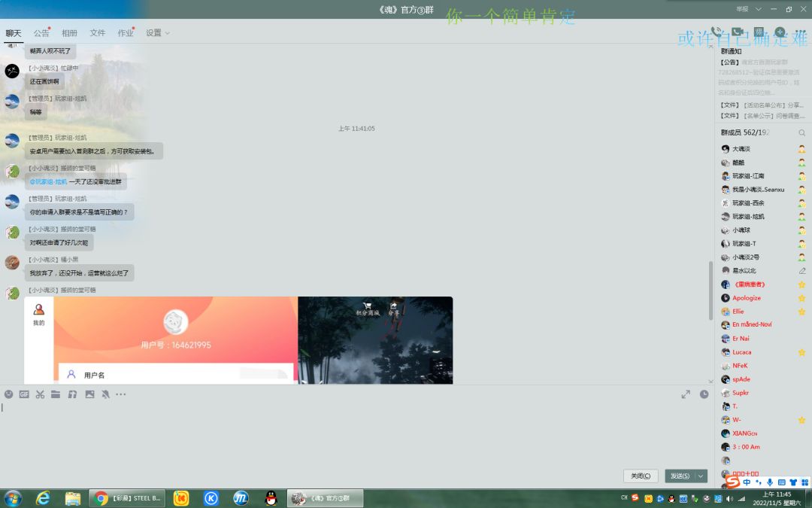812x508 pixels.
Task: Open the emoji picker in message toolbar
Action: 8,394
